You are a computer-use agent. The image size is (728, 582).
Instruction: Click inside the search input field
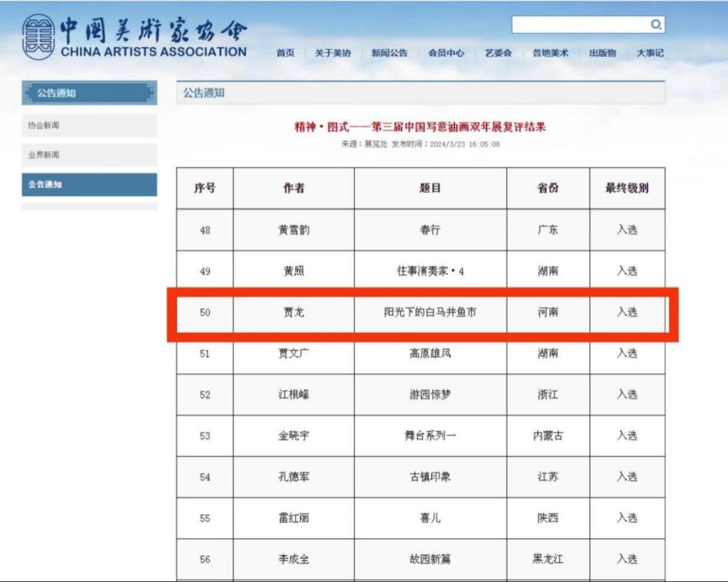click(579, 25)
